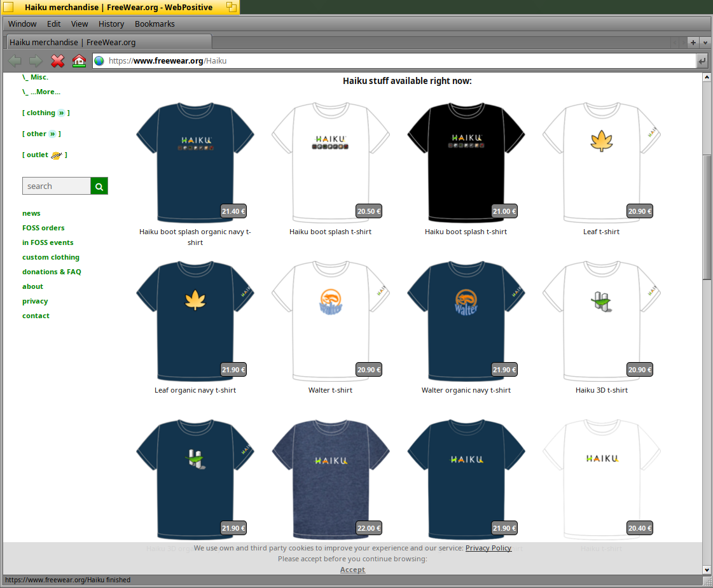Open the tab list dropdown arrow
Image resolution: width=713 pixels, height=588 pixels.
705,43
